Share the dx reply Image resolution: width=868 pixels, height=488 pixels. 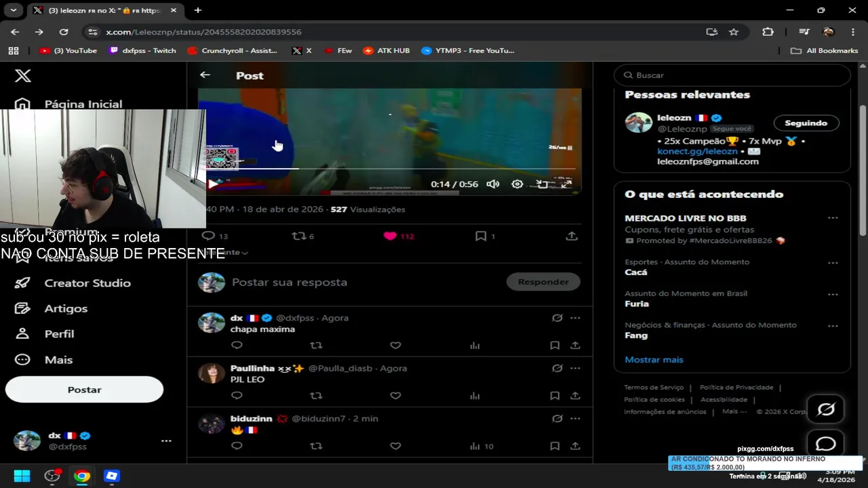575,345
